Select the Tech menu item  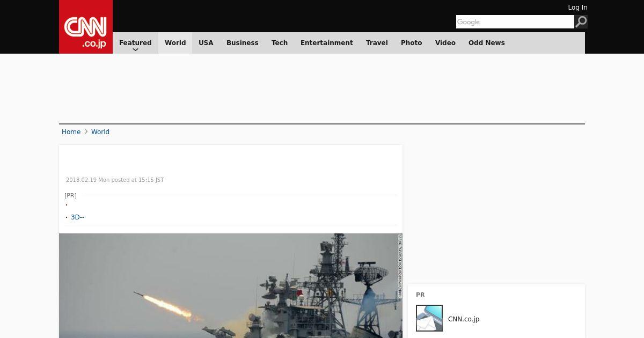tap(280, 43)
